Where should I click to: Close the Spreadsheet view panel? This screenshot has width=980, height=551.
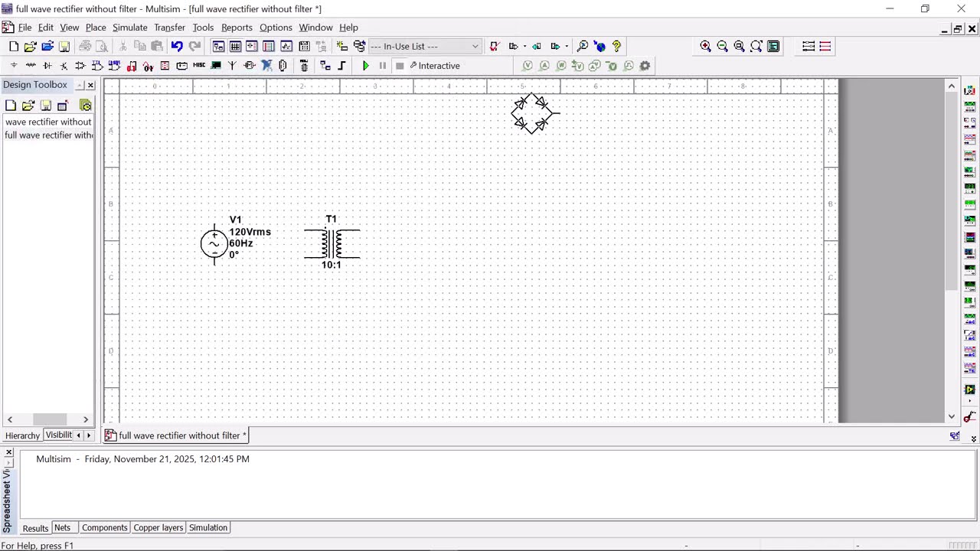tap(8, 452)
